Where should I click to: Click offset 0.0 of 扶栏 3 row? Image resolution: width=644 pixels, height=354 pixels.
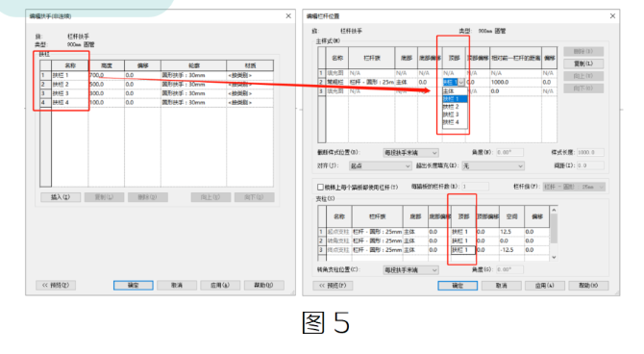(x=142, y=93)
